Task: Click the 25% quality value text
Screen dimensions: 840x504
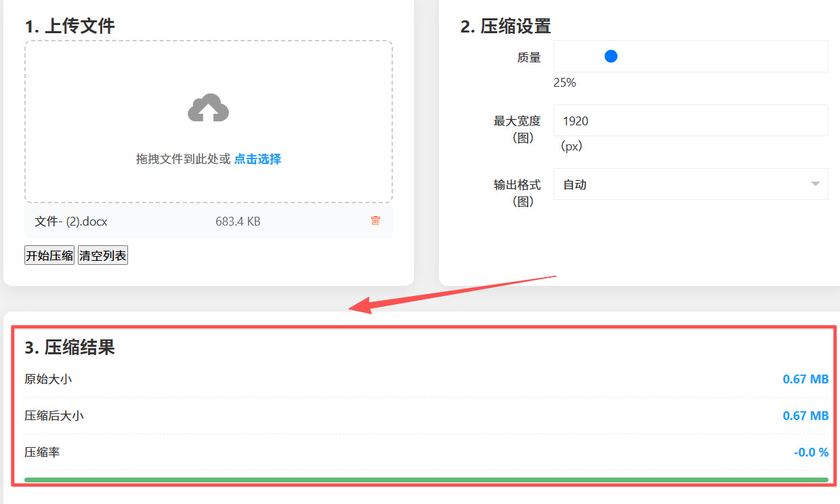Action: (564, 83)
